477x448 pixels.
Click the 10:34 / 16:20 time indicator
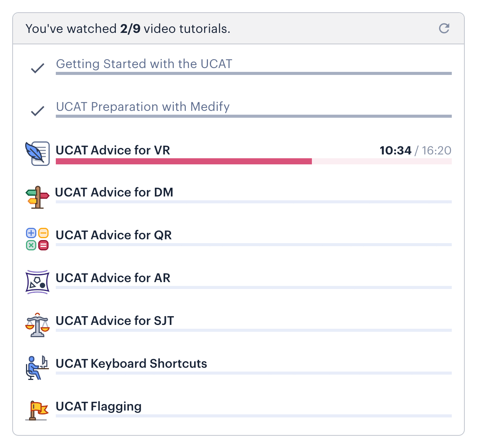pos(415,151)
